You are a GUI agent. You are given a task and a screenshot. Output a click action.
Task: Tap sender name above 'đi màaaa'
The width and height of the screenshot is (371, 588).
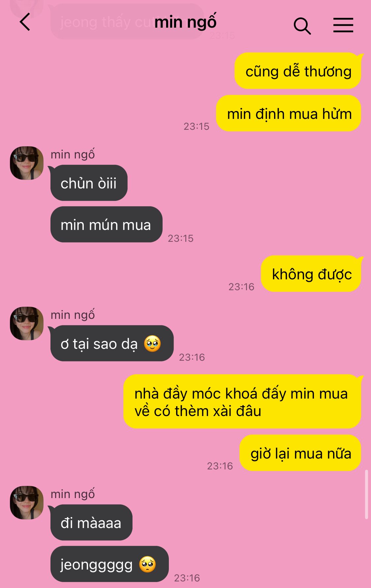tap(73, 494)
